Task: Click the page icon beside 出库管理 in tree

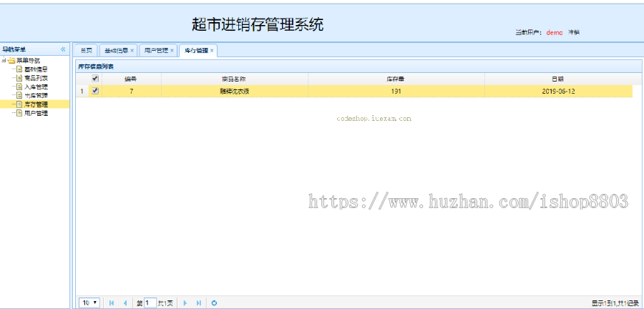Action: click(19, 96)
